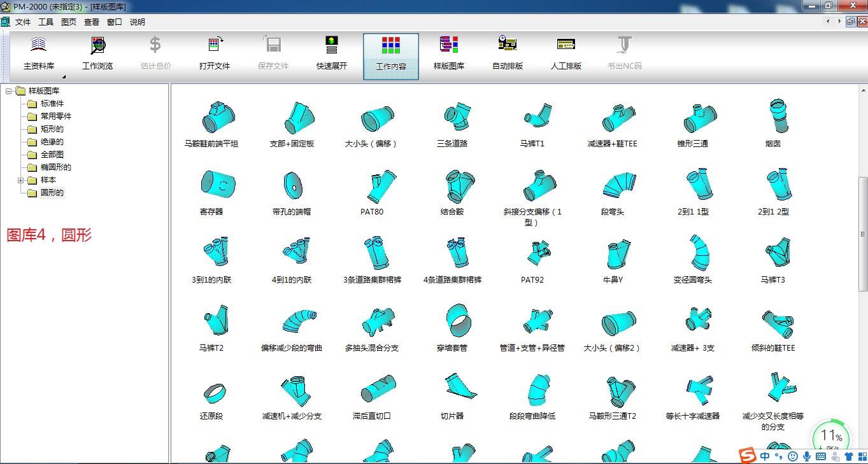Restore the inner document window
Screen dimensions: 868x464
[851, 22]
